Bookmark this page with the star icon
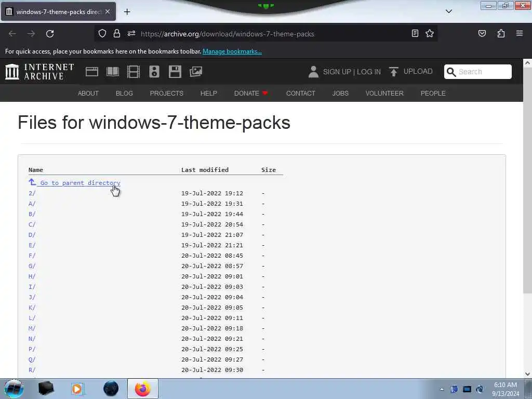Screen dimensions: 532x399 (x=430, y=33)
